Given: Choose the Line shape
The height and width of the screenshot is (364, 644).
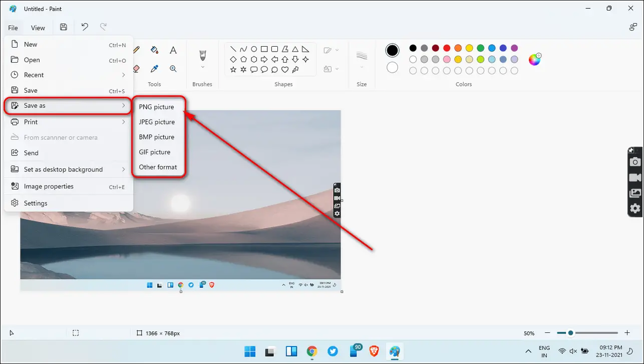Looking at the screenshot, I should point(233,49).
